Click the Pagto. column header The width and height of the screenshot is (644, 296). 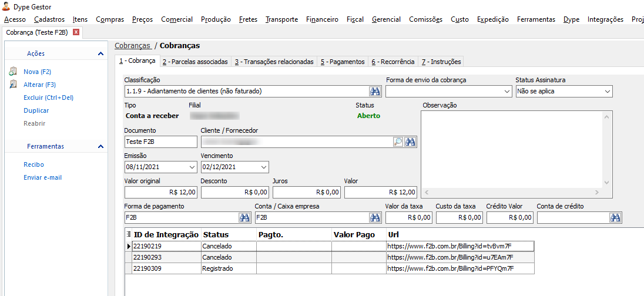(x=294, y=234)
